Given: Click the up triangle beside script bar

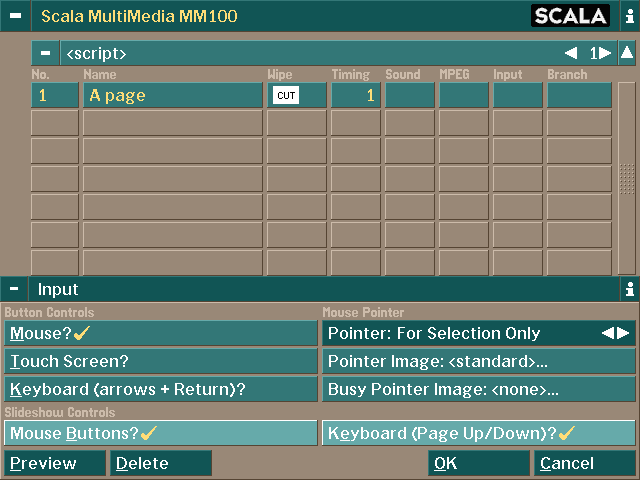Looking at the screenshot, I should [626, 53].
